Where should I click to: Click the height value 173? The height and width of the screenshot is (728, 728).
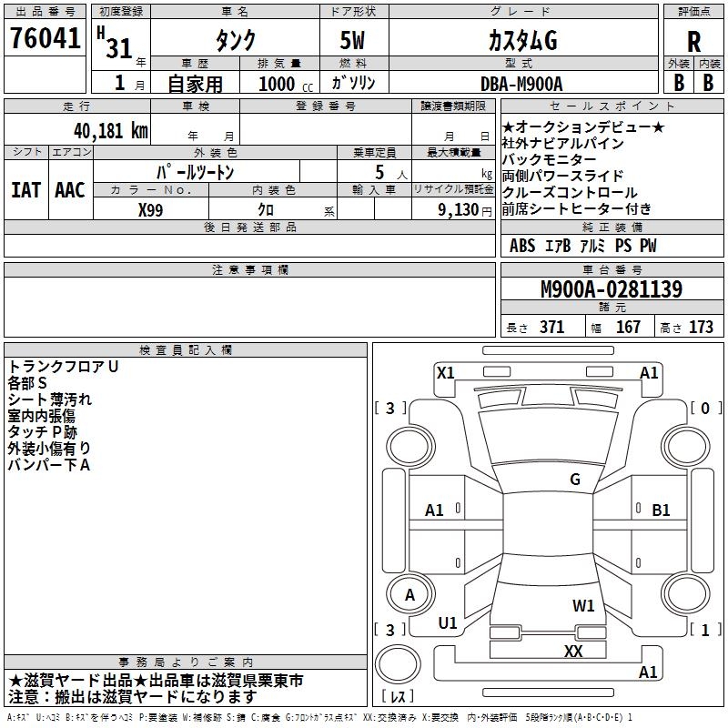coord(701,327)
